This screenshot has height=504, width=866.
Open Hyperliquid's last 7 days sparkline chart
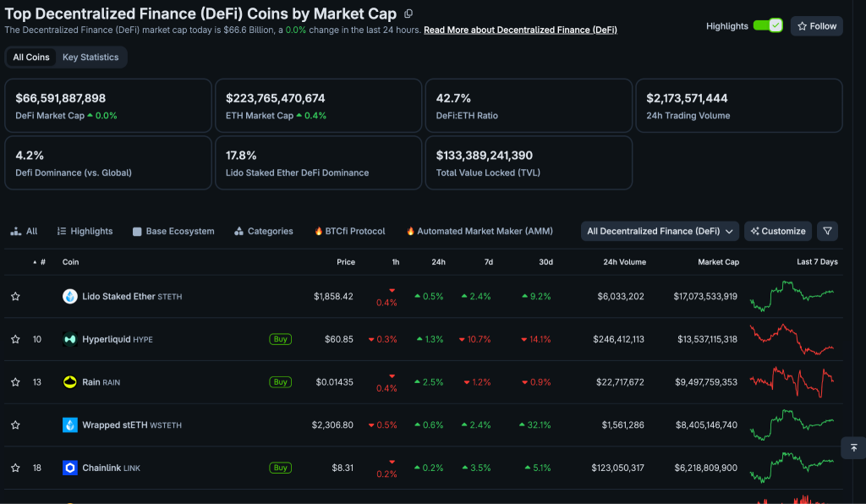(792, 339)
